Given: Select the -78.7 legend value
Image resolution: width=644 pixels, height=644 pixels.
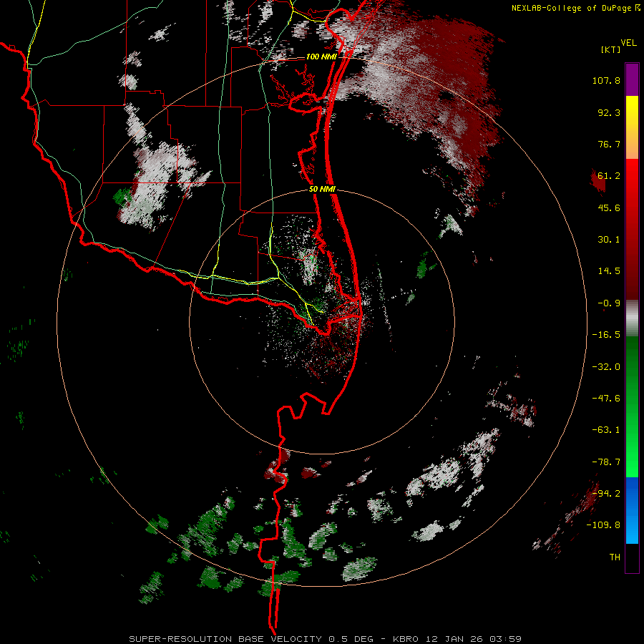Looking at the screenshot, I should (x=606, y=462).
